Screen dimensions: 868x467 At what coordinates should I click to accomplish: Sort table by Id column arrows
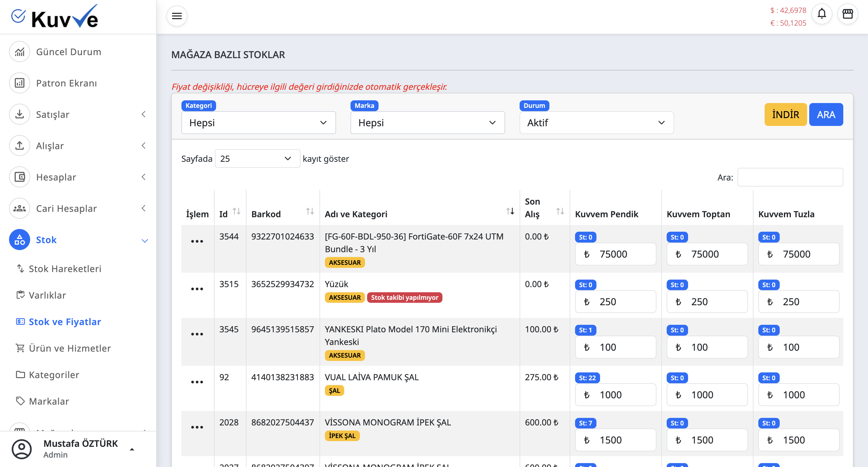(237, 212)
